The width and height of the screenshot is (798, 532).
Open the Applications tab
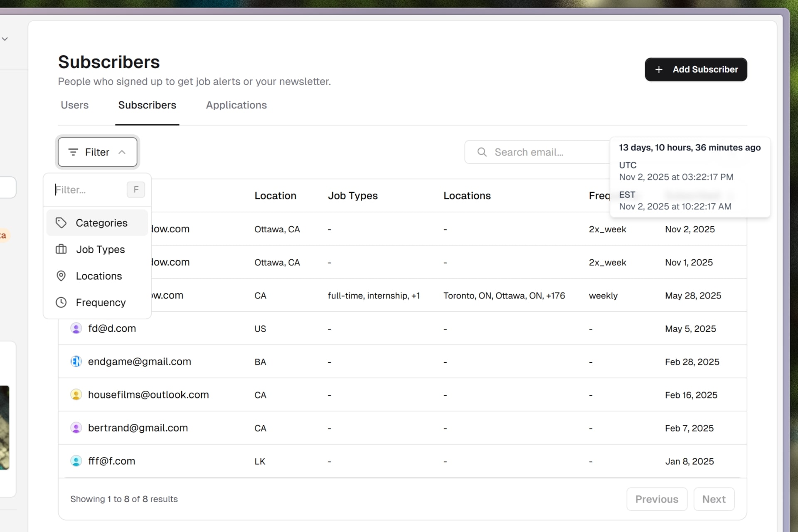236,105
